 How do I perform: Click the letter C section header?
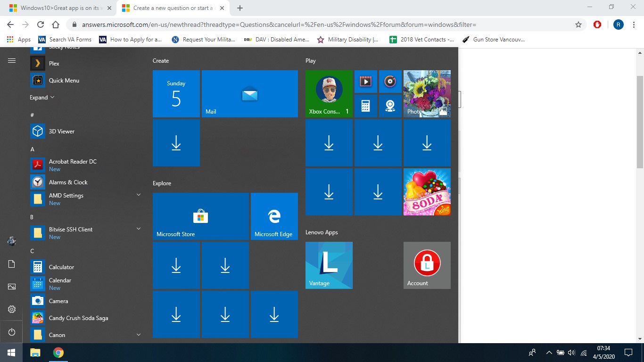tap(32, 251)
